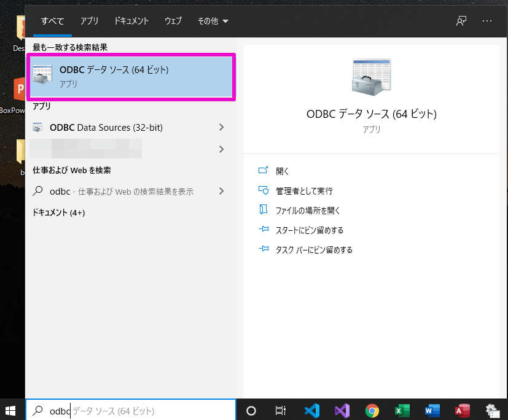Click in the taskbar search box

[131, 411]
